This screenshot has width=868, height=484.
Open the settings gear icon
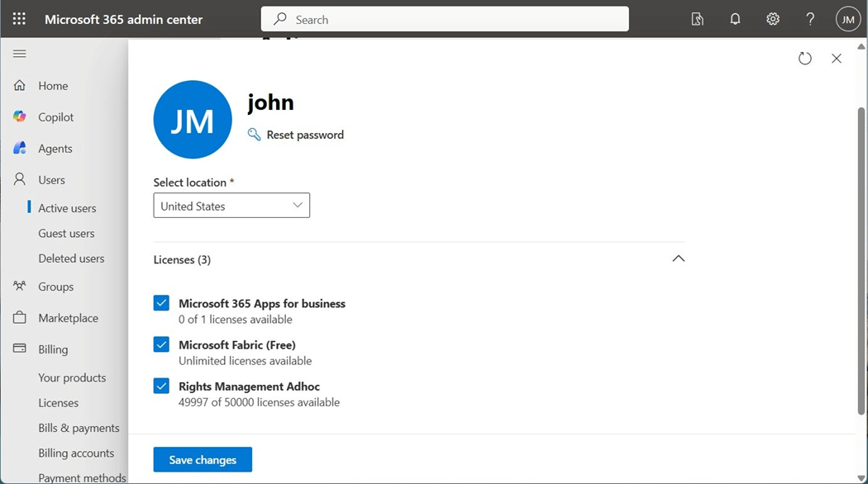[x=773, y=19]
